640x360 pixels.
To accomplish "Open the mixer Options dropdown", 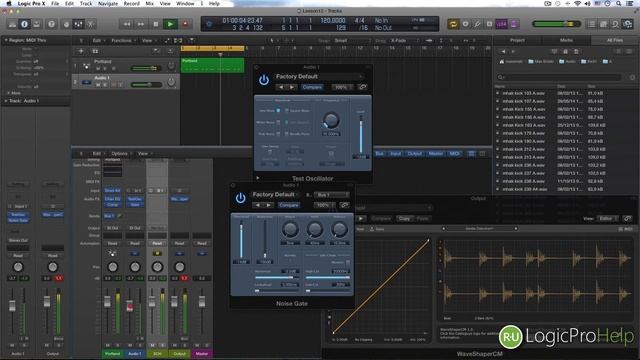I will (120, 153).
